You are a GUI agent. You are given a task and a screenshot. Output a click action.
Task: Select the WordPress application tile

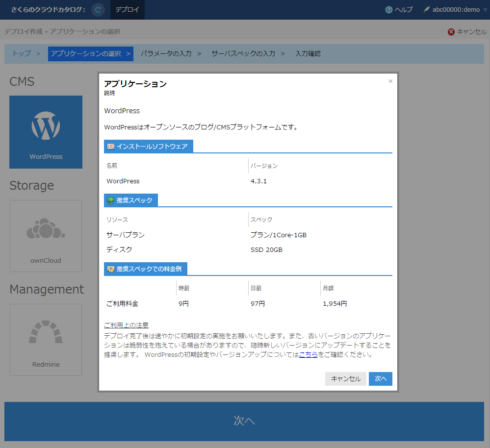pyautogui.click(x=46, y=132)
